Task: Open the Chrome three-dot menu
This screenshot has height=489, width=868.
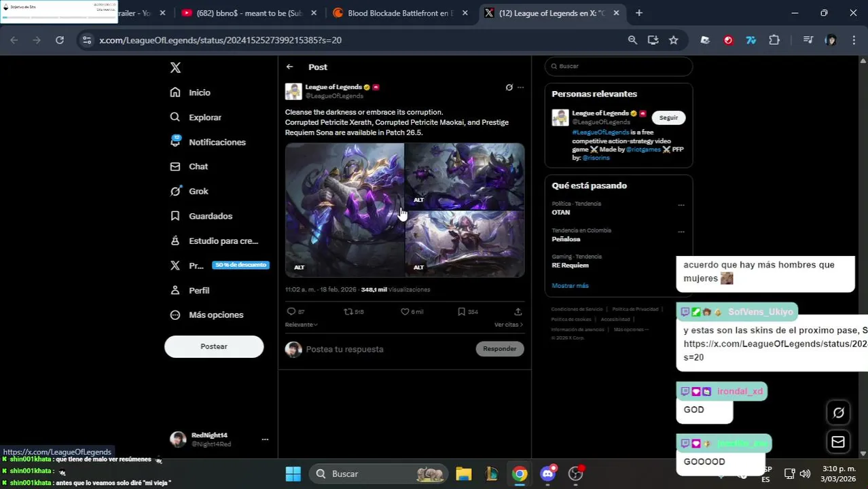Action: click(853, 40)
